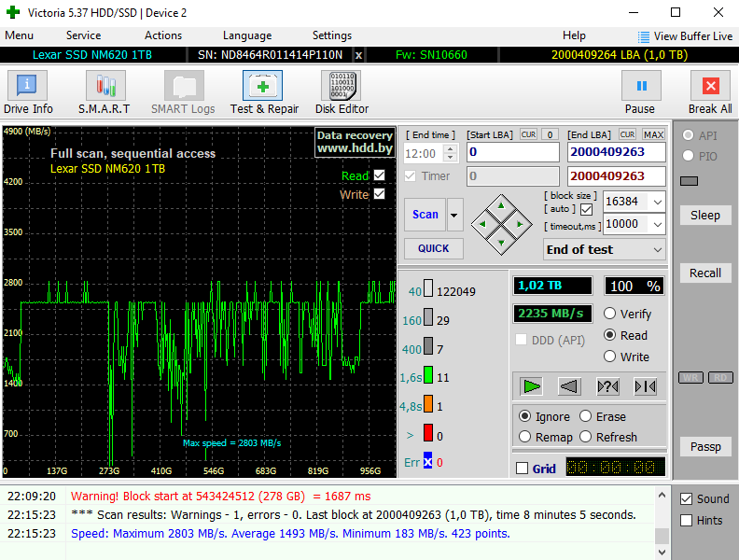
Task: Toggle the block size auto checkbox
Action: 586,209
